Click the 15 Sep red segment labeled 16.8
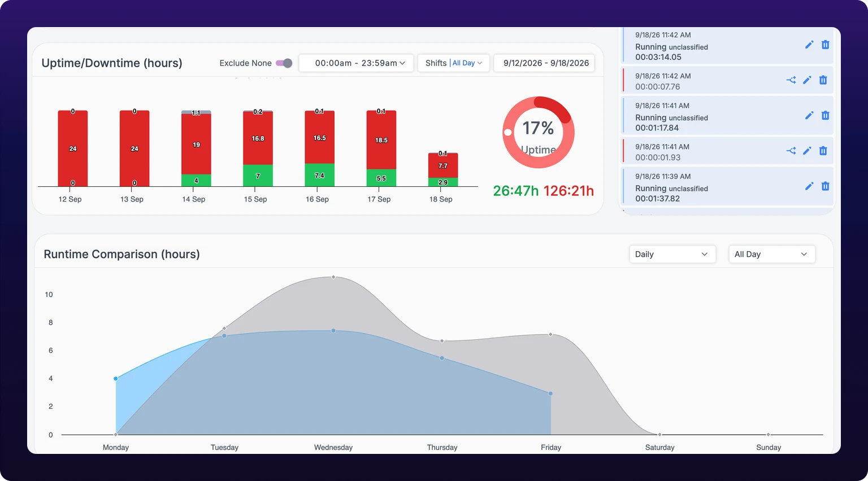The height and width of the screenshot is (481, 868). coord(258,138)
